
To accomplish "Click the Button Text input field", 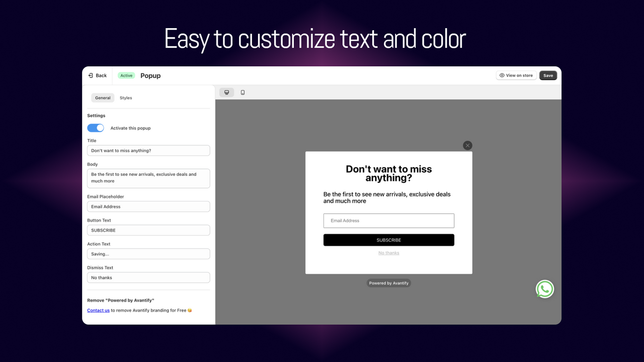I will 148,230.
